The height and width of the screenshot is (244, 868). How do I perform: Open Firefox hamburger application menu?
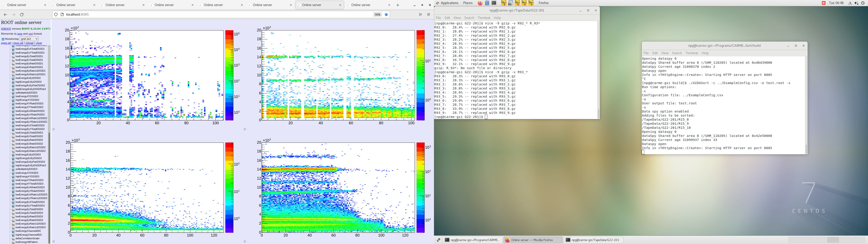click(429, 14)
